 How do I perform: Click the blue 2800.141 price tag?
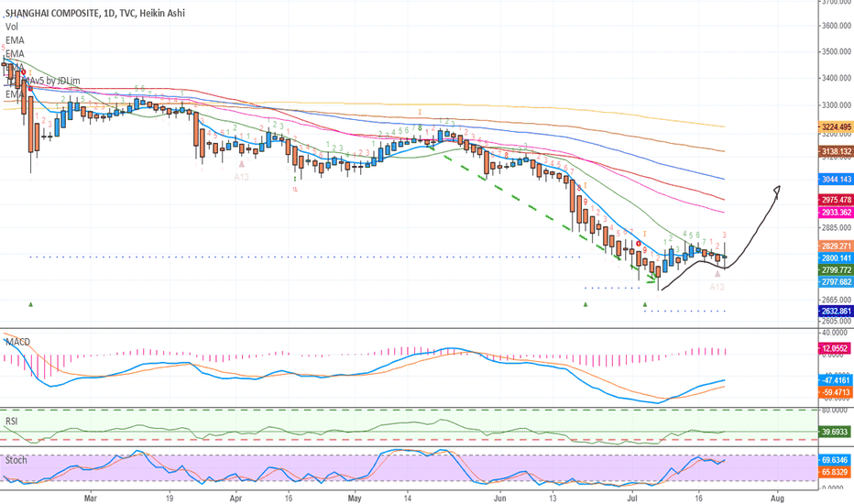pyautogui.click(x=836, y=258)
